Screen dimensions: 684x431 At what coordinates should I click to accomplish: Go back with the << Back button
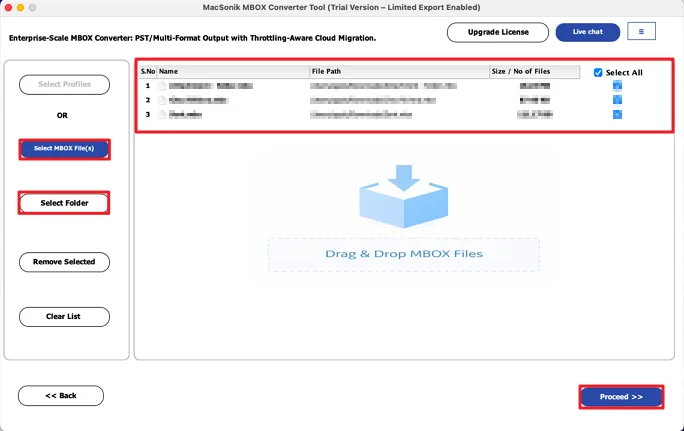click(x=61, y=396)
